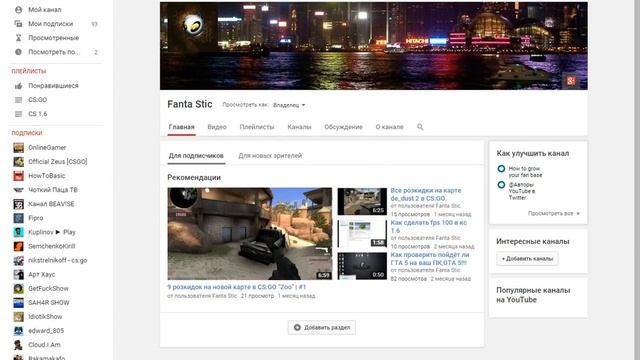
Task: Click Канал BEAVISE channel avatar
Action: point(18,204)
